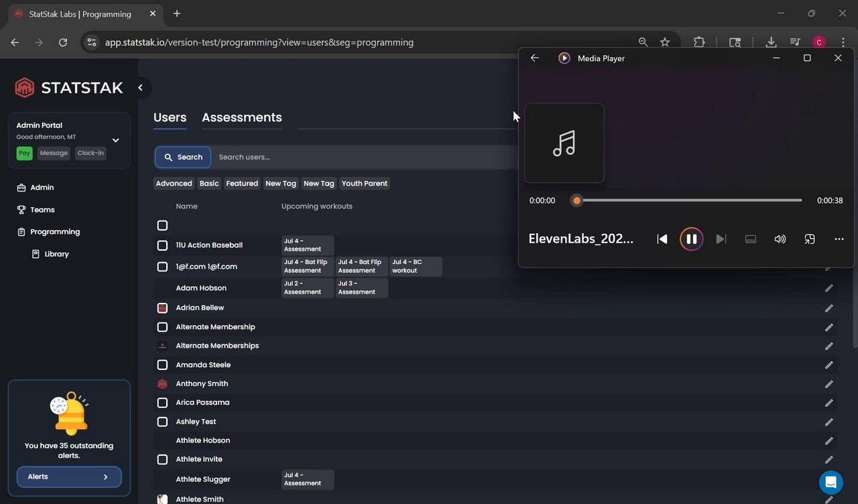Tick the Alternate Membership checkbox
The width and height of the screenshot is (858, 504).
click(162, 327)
